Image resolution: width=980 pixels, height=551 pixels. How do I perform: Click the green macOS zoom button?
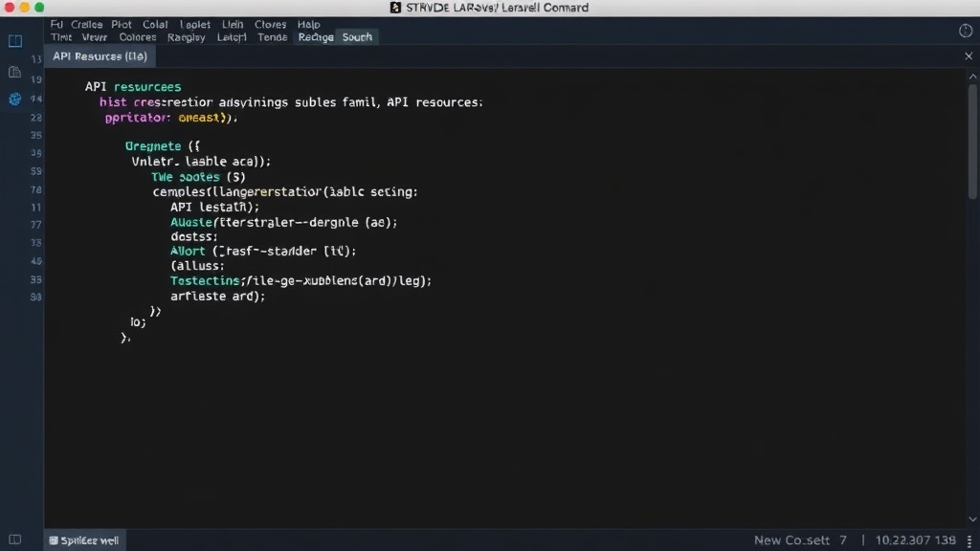pos(39,8)
